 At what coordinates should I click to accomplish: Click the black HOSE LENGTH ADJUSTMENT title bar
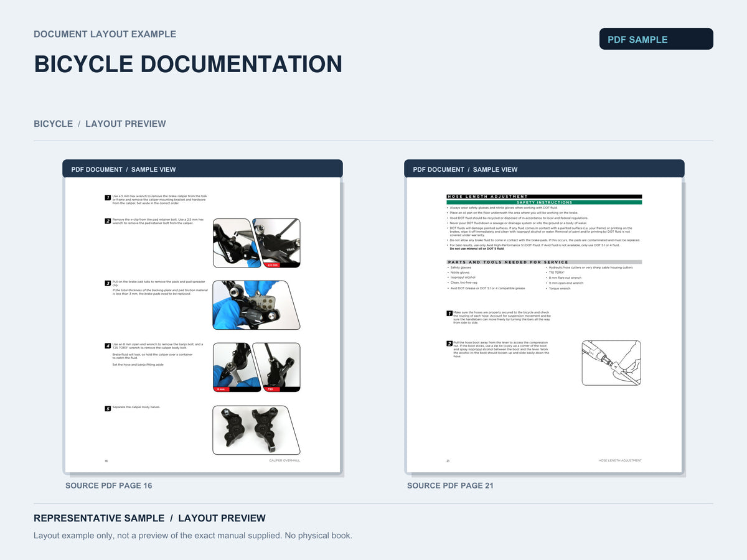point(544,197)
